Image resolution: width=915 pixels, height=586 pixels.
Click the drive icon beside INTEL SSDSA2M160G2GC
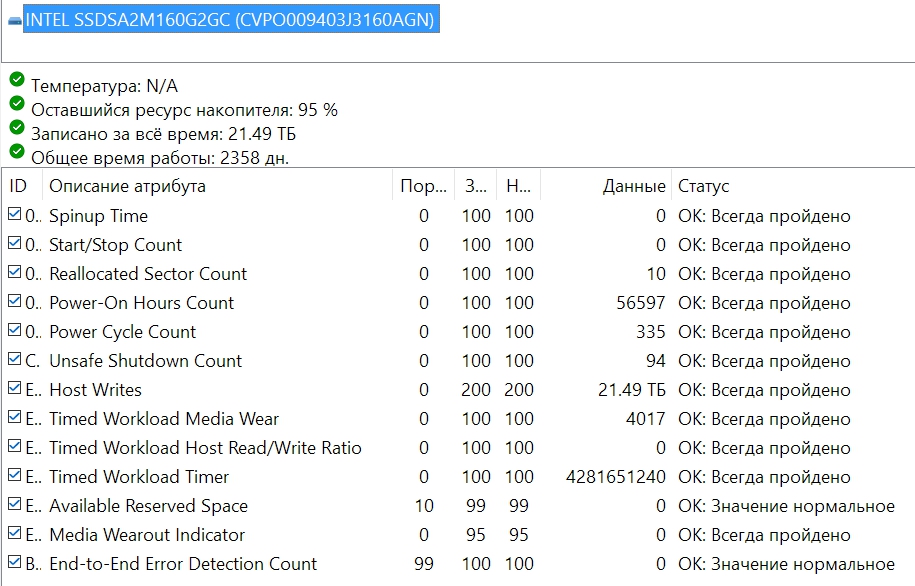pyautogui.click(x=15, y=22)
